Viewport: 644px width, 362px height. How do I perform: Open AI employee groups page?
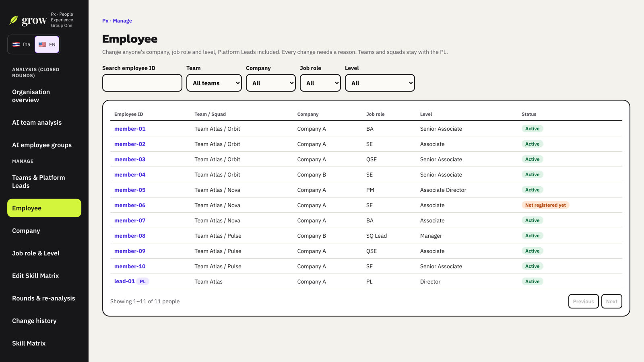coord(44,145)
